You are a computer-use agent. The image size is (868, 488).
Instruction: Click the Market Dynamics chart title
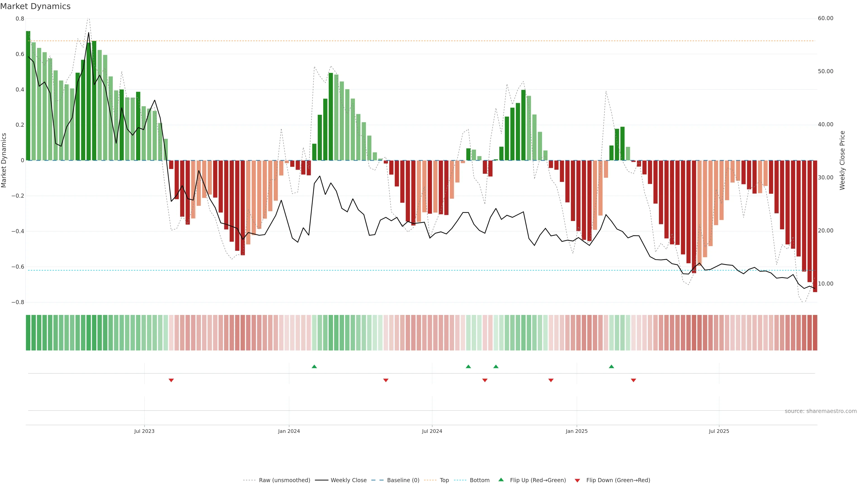tap(35, 6)
